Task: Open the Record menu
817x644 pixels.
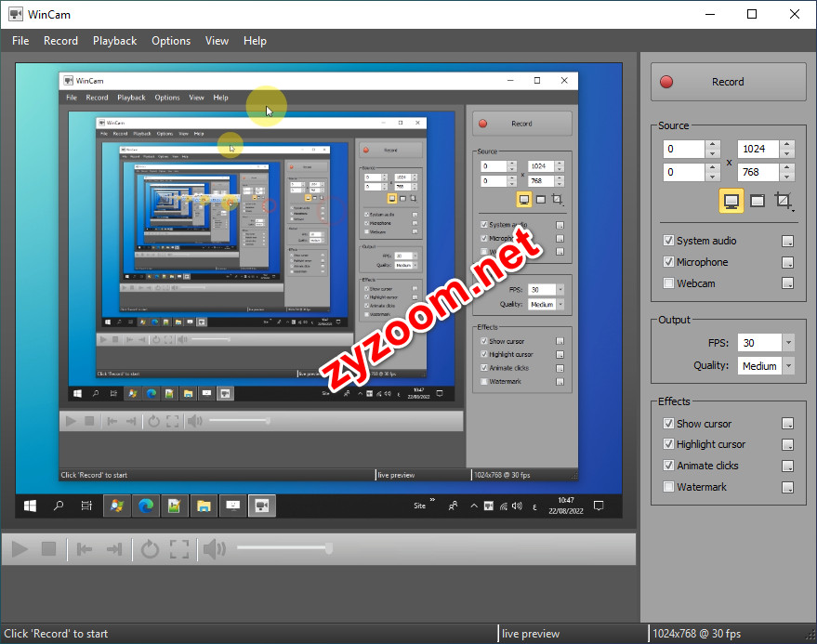Action: click(x=60, y=41)
